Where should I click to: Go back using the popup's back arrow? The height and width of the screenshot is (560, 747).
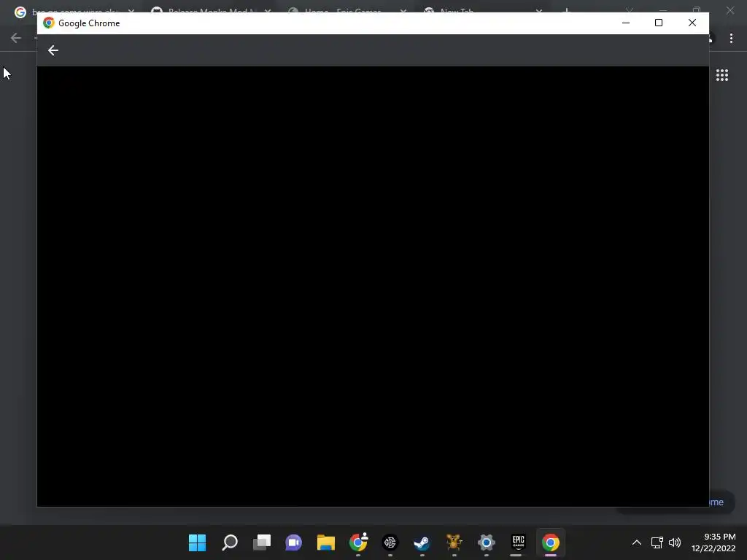point(53,50)
